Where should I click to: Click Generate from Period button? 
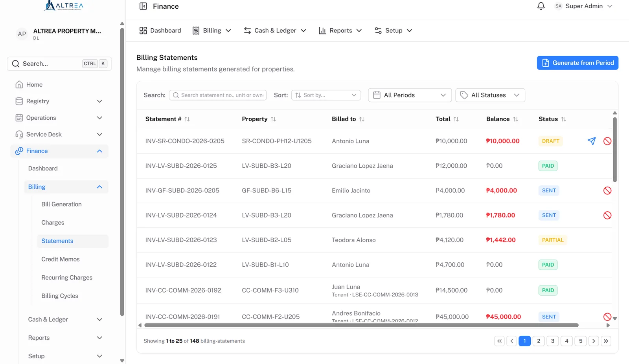point(578,63)
